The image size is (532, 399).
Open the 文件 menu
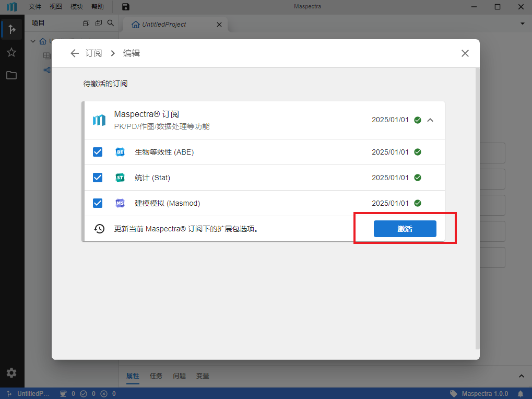click(34, 7)
